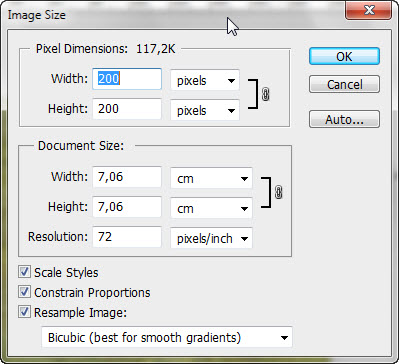Click the Resolution: label
Viewport: 399px width, 364px height.
(x=58, y=237)
